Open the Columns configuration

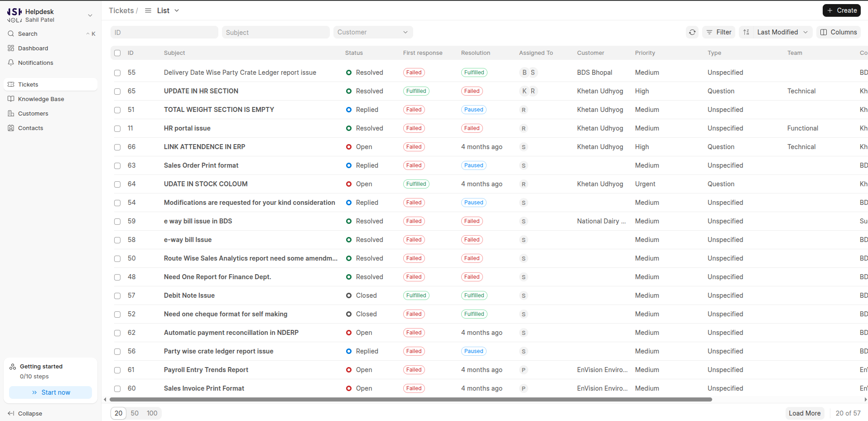[x=838, y=32]
